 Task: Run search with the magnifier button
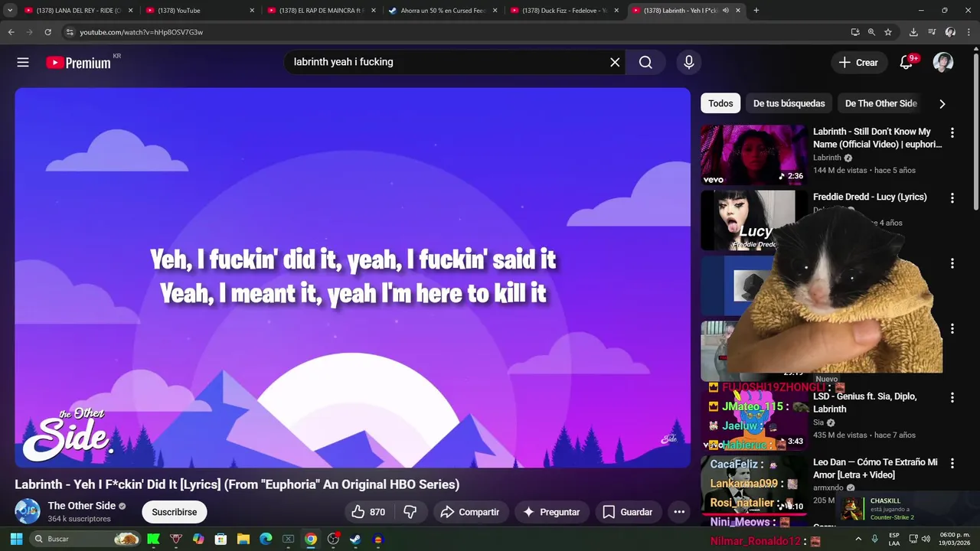[645, 63]
